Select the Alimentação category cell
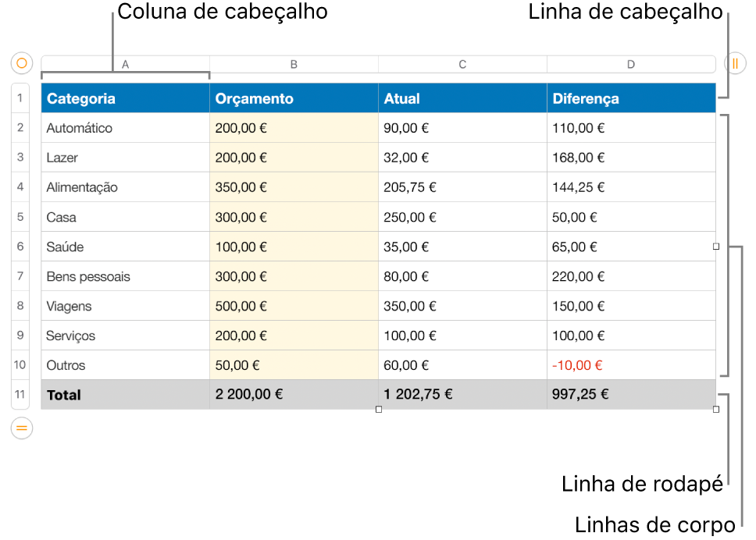756x540 pixels. click(126, 187)
